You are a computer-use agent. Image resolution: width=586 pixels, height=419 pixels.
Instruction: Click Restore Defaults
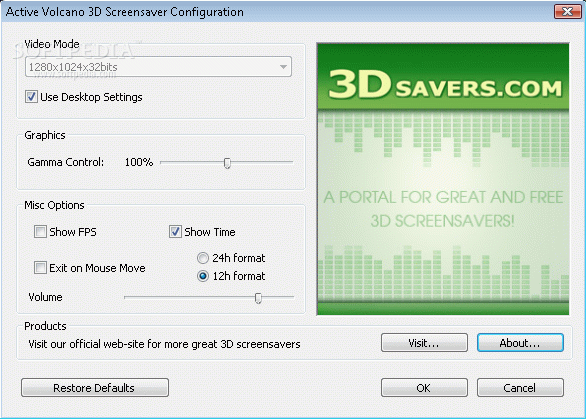coord(95,388)
